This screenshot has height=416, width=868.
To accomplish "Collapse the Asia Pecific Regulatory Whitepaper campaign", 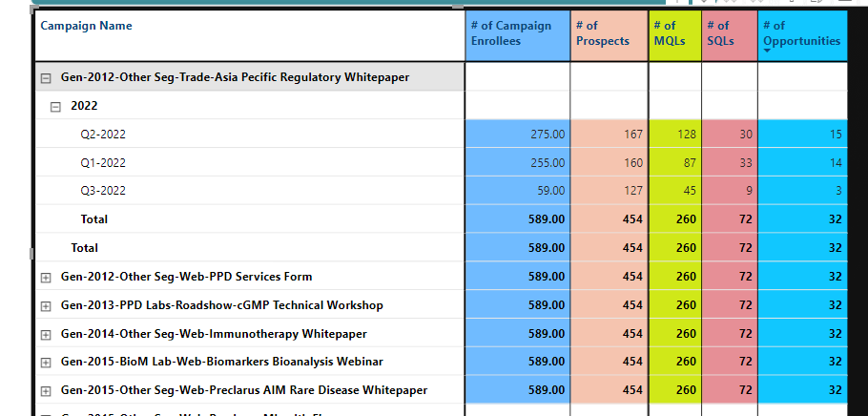I will click(46, 78).
